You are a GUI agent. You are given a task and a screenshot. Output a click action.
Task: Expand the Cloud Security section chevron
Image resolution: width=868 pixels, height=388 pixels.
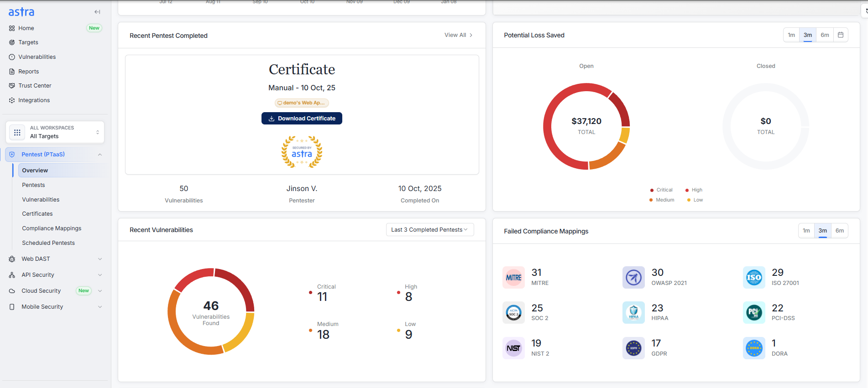point(100,291)
